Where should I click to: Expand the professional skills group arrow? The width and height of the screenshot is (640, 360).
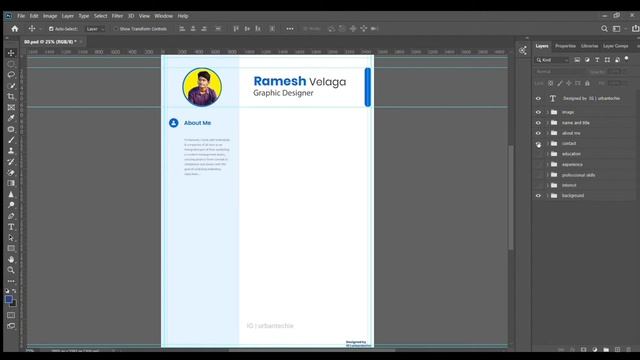[548, 175]
